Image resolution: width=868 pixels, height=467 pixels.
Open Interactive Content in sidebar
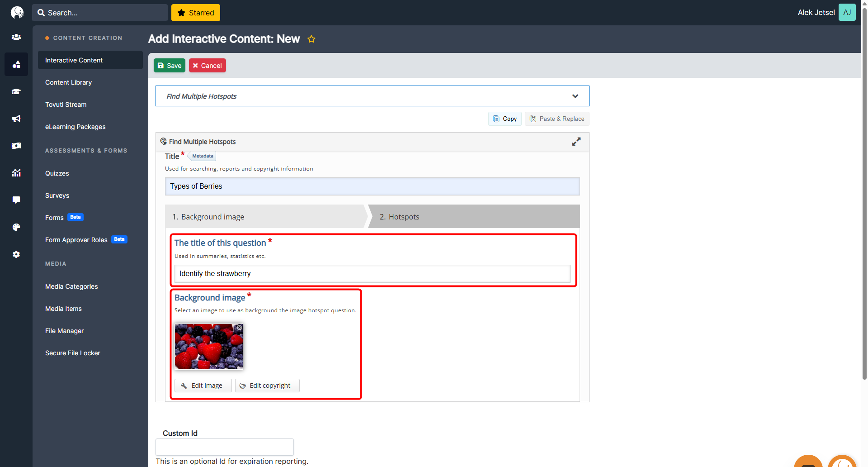coord(90,60)
